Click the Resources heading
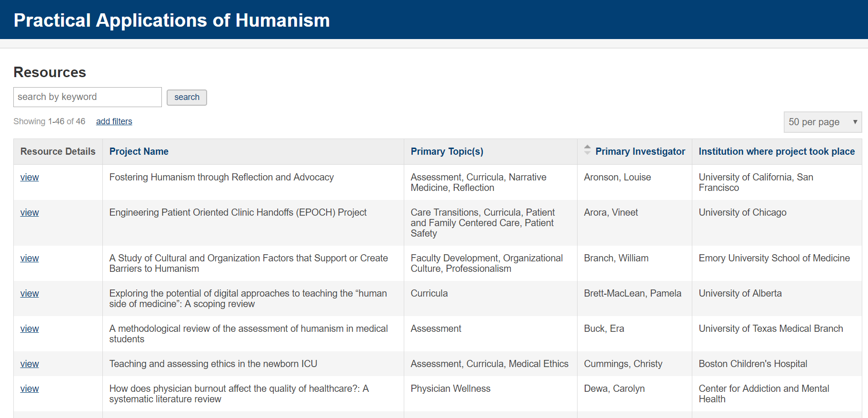This screenshot has width=868, height=418. pos(50,72)
